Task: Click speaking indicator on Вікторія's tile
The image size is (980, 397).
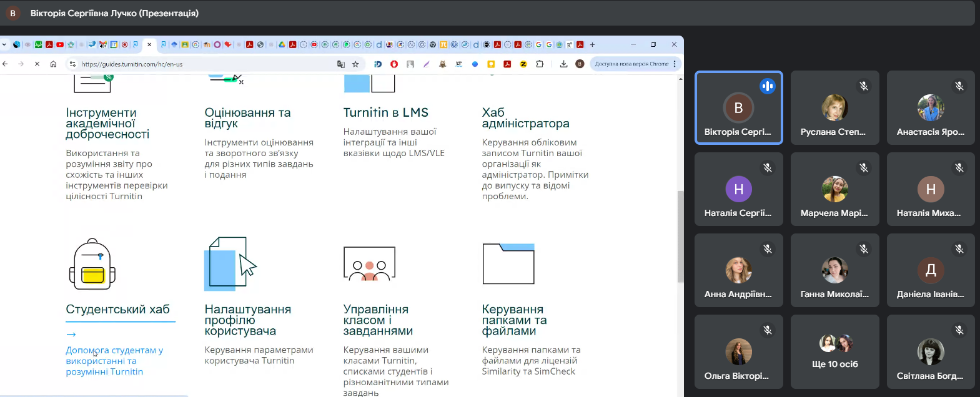Action: click(x=768, y=86)
